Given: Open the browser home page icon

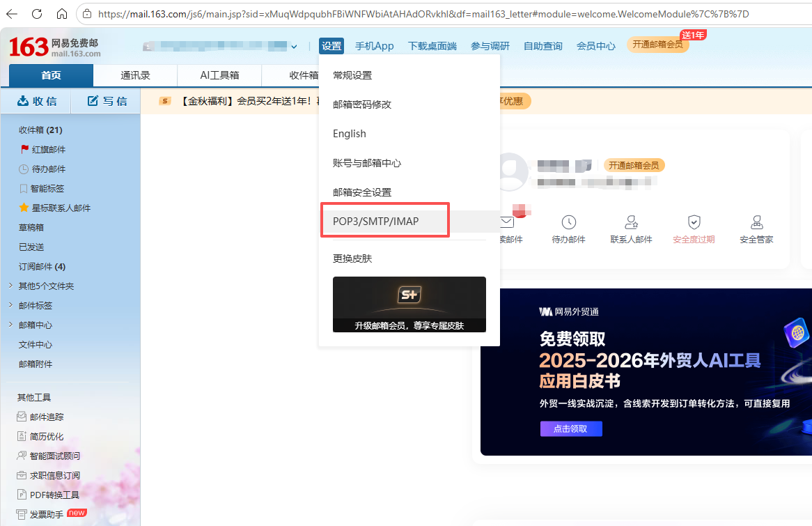Looking at the screenshot, I should pyautogui.click(x=61, y=14).
